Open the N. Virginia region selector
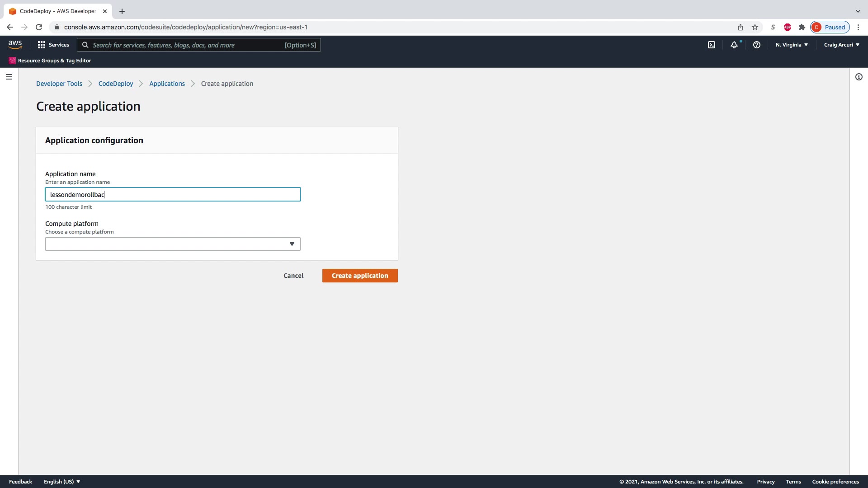Screen dimensions: 868x488 pyautogui.click(x=792, y=45)
